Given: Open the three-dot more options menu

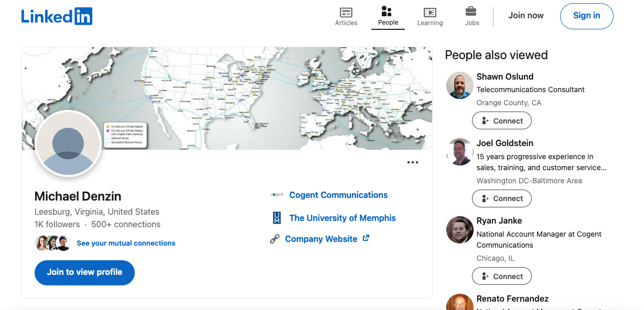Looking at the screenshot, I should (x=413, y=162).
